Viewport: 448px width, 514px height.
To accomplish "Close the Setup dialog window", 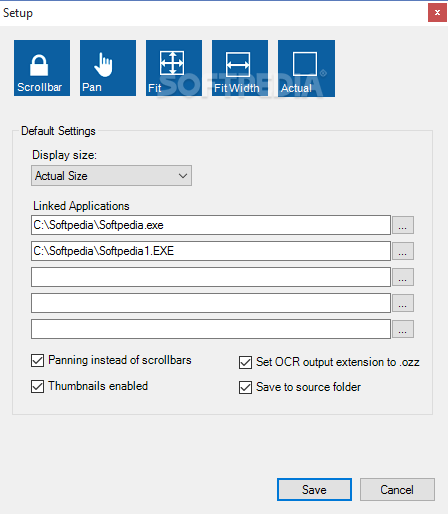I will tap(437, 13).
